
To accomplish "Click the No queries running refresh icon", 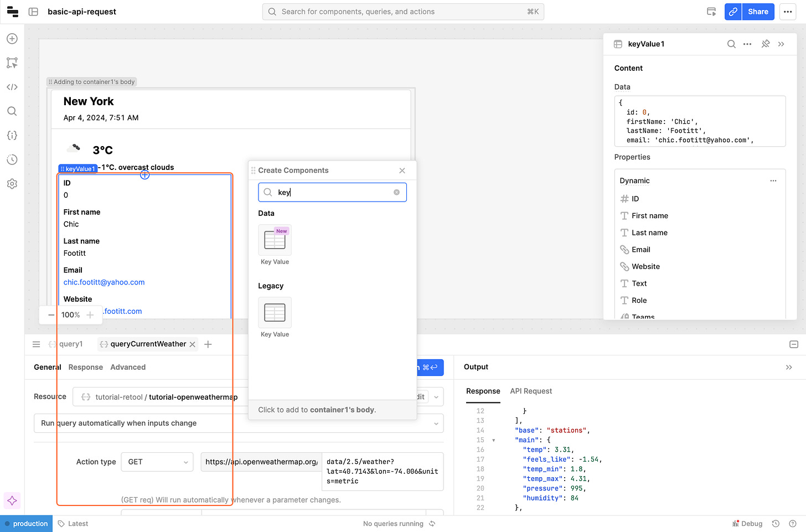I will coord(432,524).
